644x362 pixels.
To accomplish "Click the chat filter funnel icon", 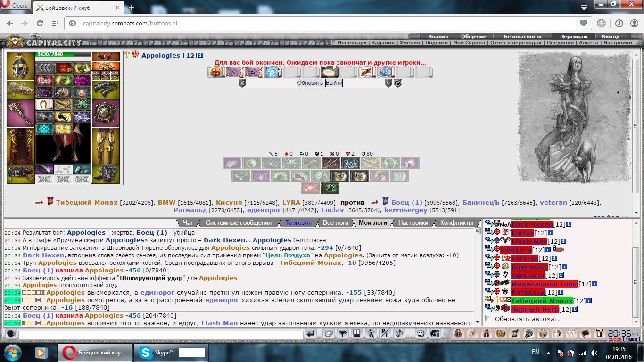I will pyautogui.click(x=343, y=334).
